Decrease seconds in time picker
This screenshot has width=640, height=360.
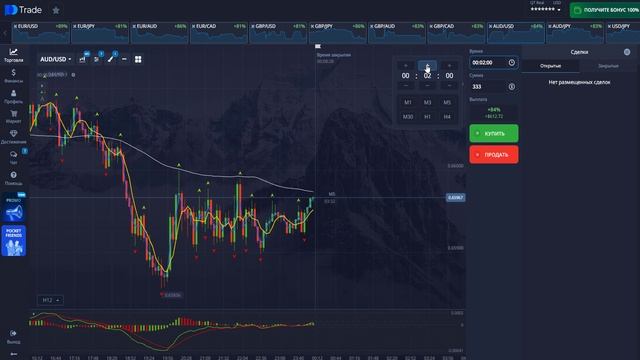449,86
